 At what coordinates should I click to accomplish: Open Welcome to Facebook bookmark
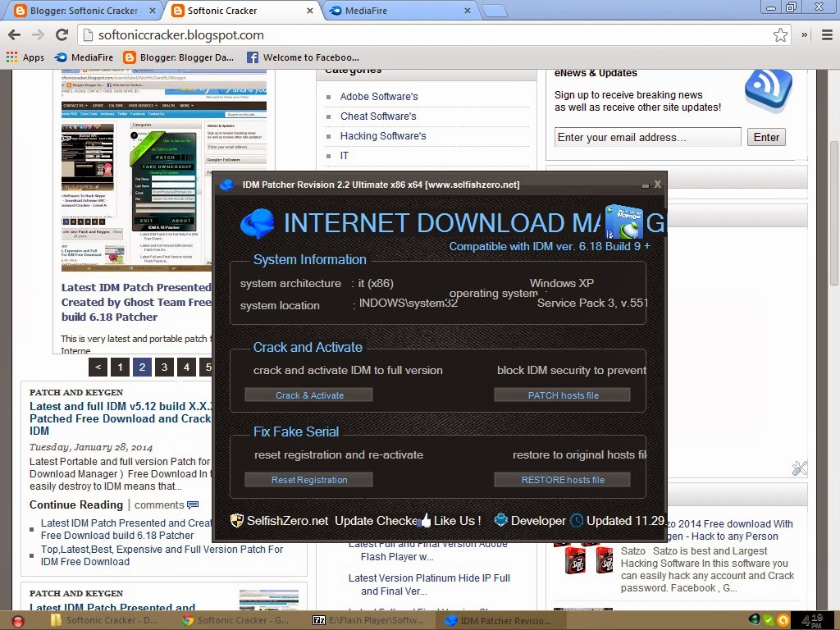[304, 57]
